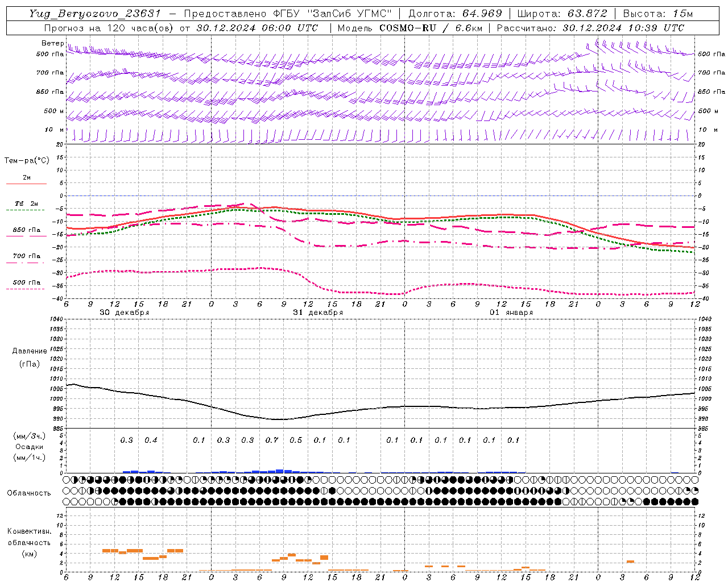Click the dotted line sample under 500 гПа legend
Screen dimensions: 728x582
point(25,289)
